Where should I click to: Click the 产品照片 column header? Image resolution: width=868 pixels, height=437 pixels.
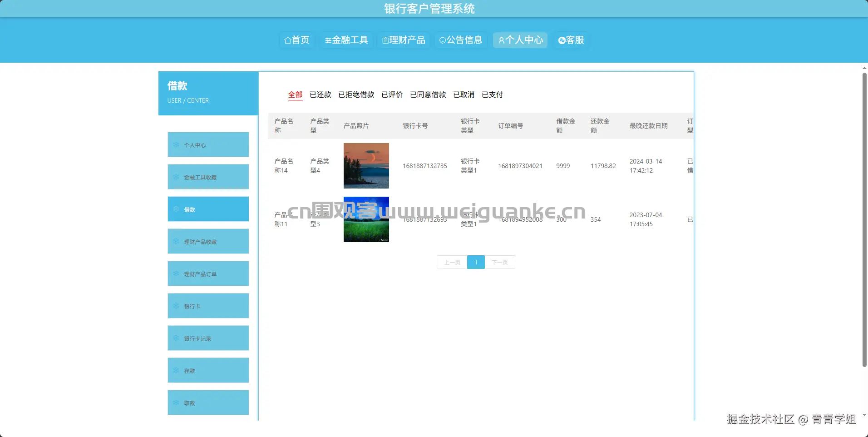[x=356, y=126]
